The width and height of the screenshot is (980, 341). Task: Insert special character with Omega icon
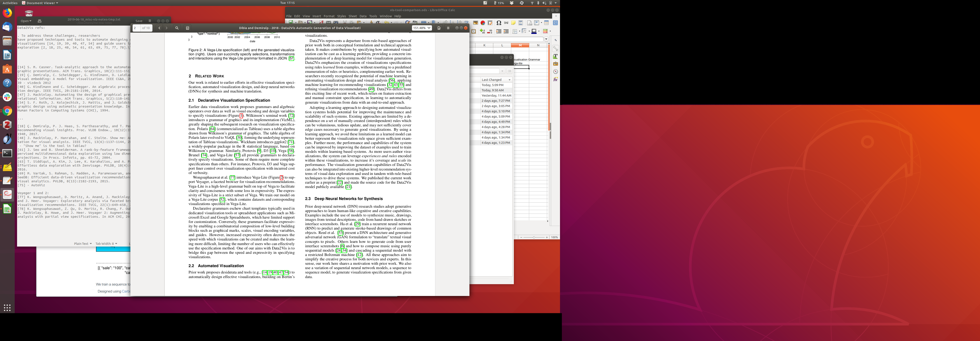point(498,23)
